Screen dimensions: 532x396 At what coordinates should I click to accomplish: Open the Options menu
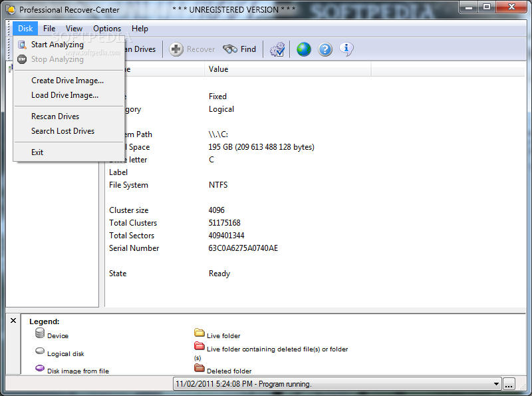pyautogui.click(x=107, y=29)
